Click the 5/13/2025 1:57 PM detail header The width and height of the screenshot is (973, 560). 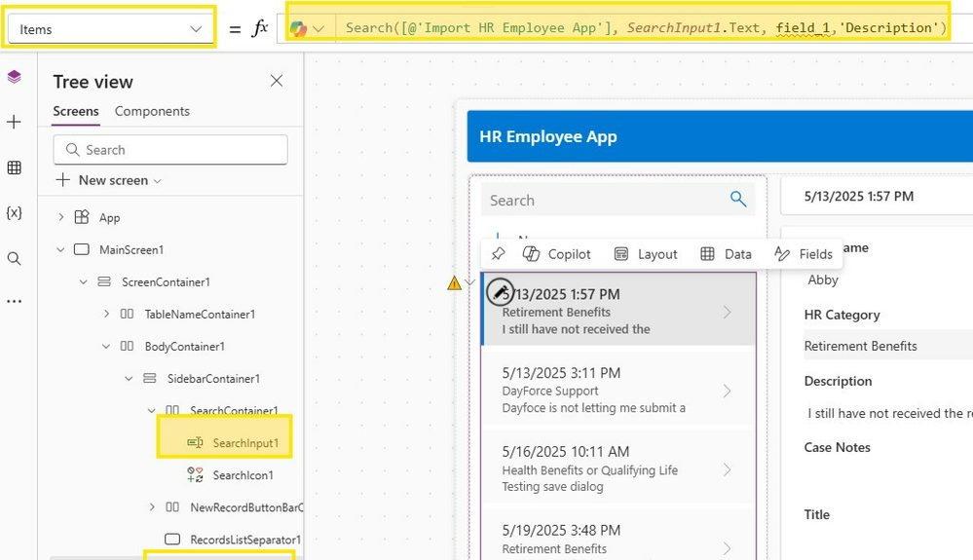coord(859,196)
